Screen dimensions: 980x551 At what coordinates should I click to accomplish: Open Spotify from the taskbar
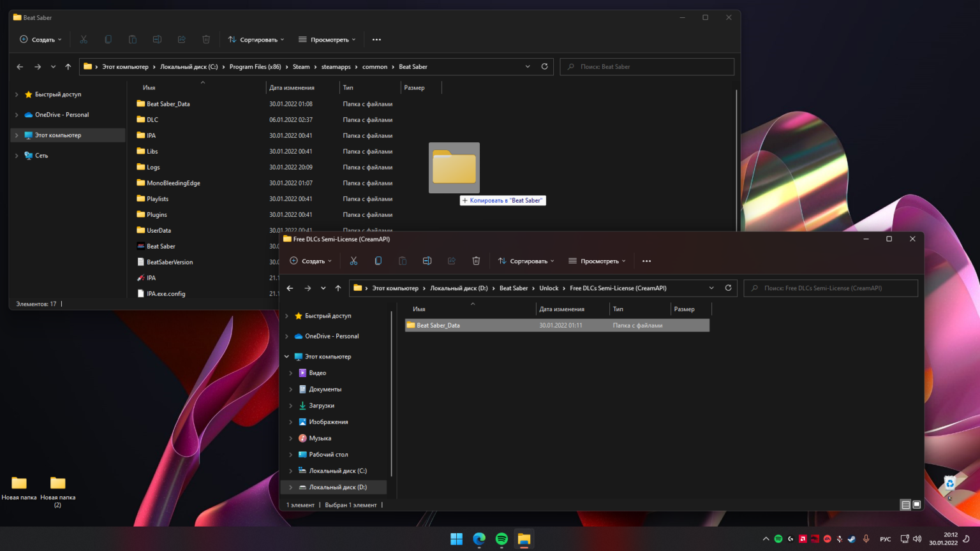[x=501, y=539]
